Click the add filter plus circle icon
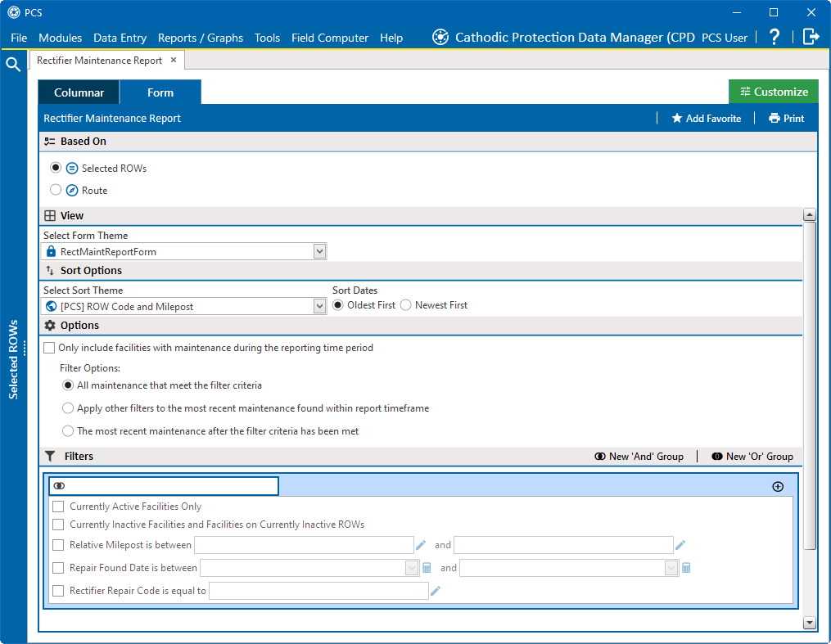831x644 pixels. tap(778, 487)
